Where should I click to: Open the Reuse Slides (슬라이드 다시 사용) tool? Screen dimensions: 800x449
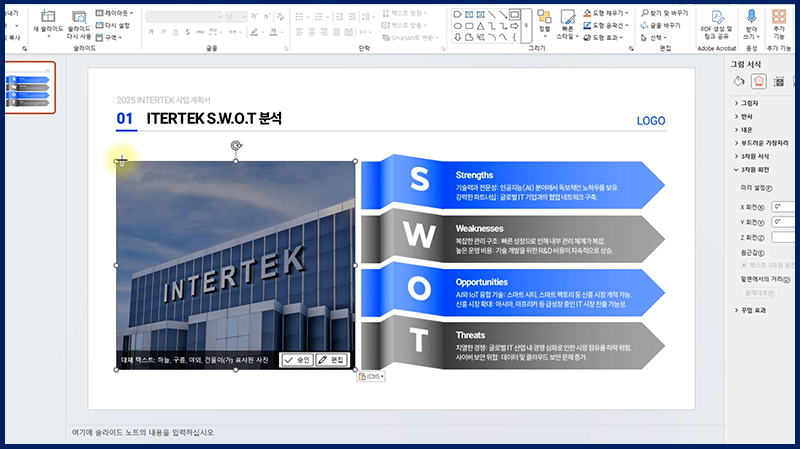79,24
